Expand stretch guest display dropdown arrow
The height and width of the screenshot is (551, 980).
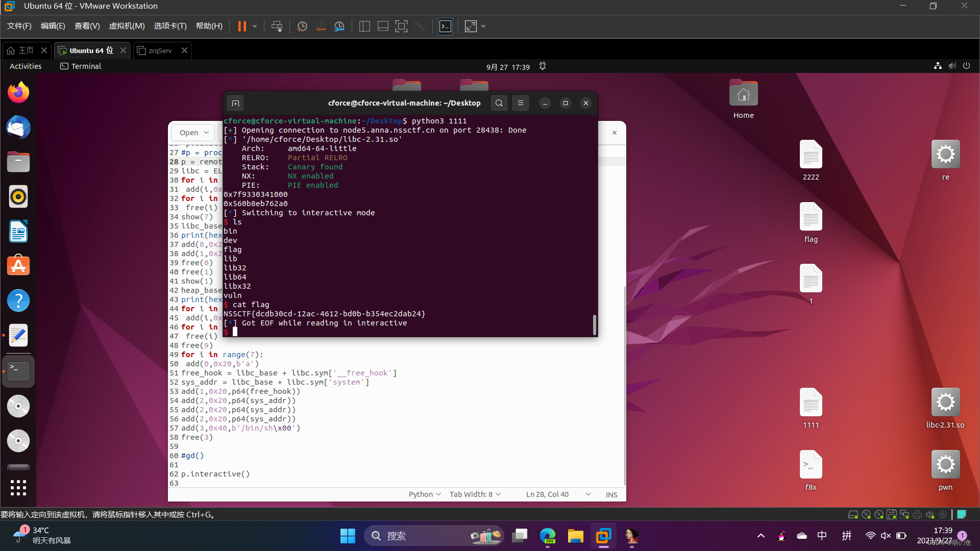click(483, 27)
